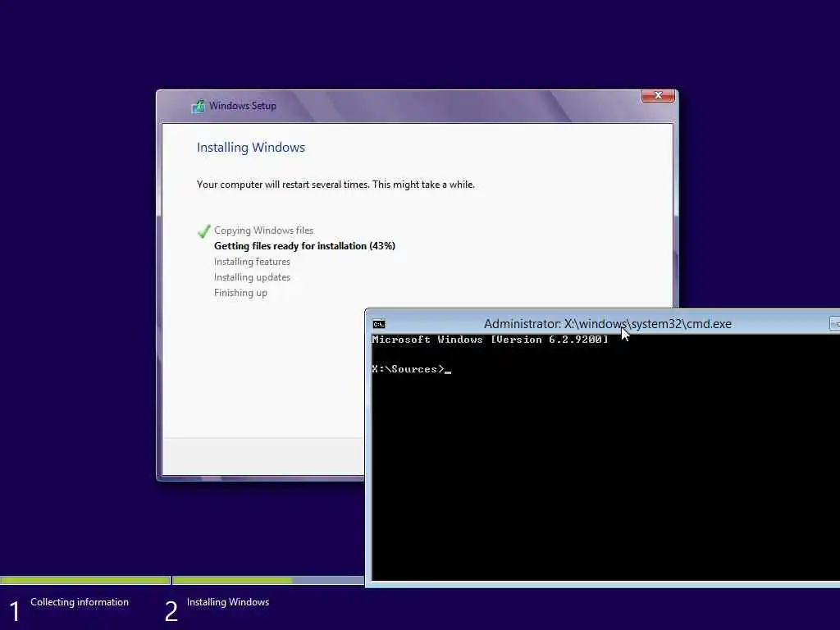Click the Collecting information stage label
The image size is (840, 630).
point(80,602)
